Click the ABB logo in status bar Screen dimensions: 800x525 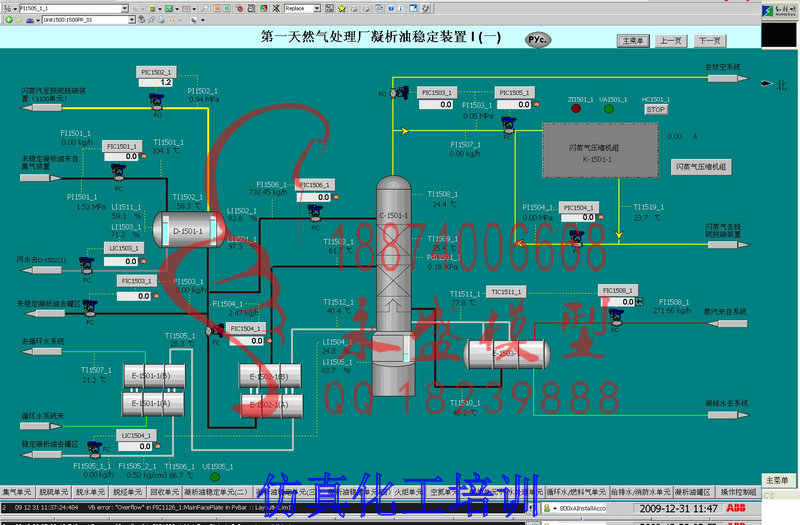pos(736,508)
